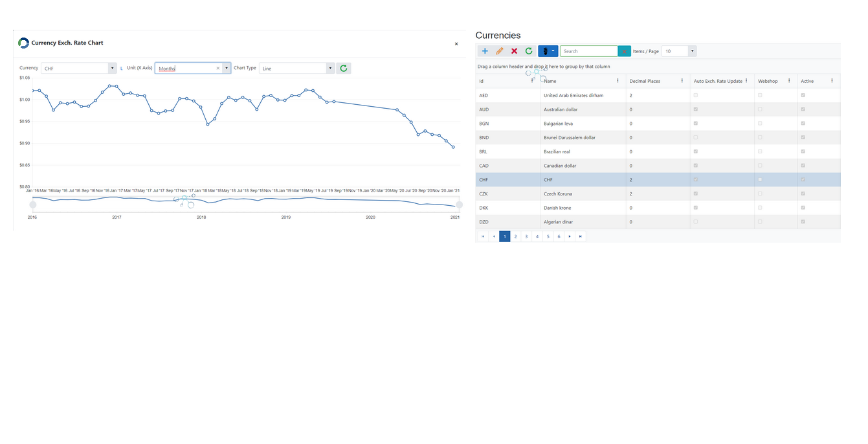
Task: Clear the Unit (X Axis) Months value
Action: pyautogui.click(x=218, y=68)
